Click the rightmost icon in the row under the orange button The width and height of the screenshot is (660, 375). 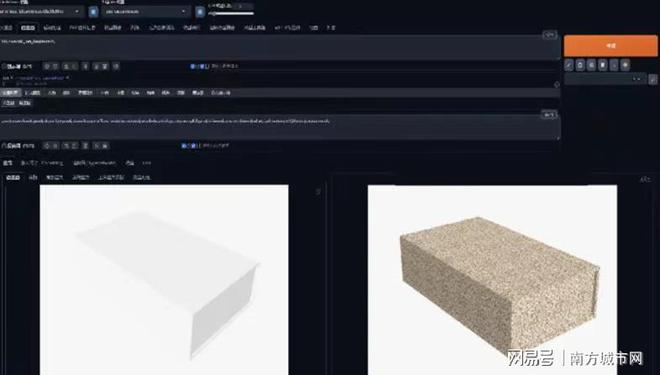click(625, 65)
